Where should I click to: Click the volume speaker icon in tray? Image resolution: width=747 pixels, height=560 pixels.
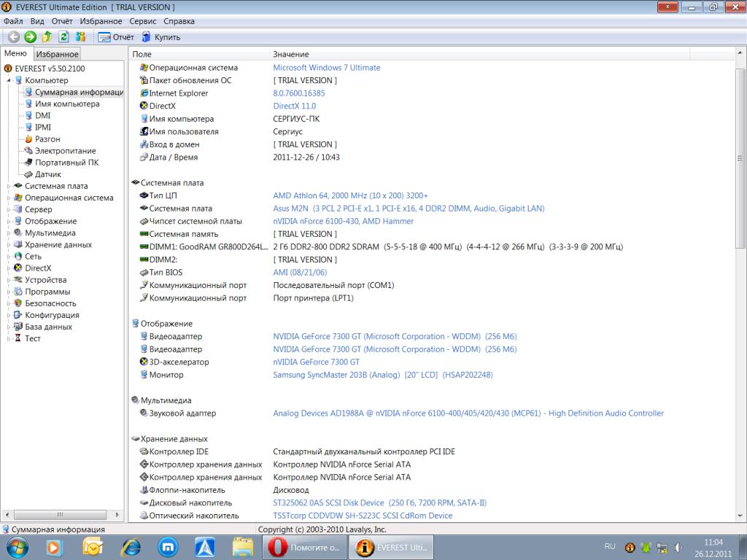tap(678, 548)
